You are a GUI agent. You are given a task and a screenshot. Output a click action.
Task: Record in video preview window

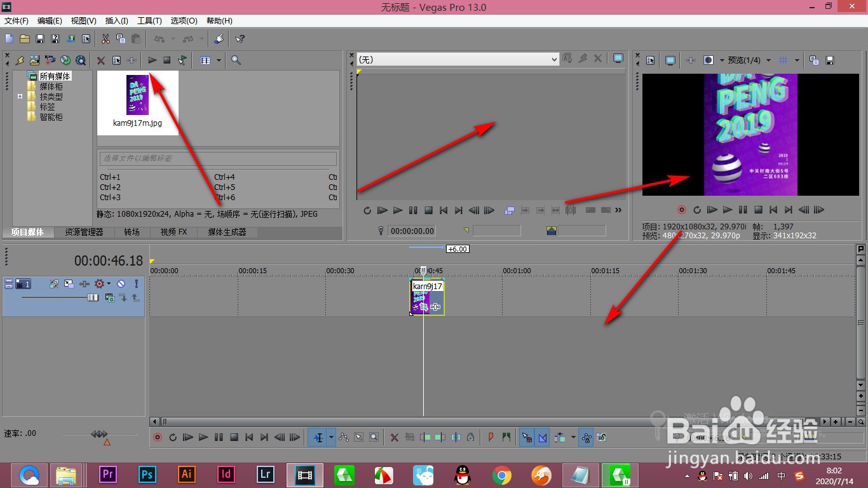click(x=682, y=210)
